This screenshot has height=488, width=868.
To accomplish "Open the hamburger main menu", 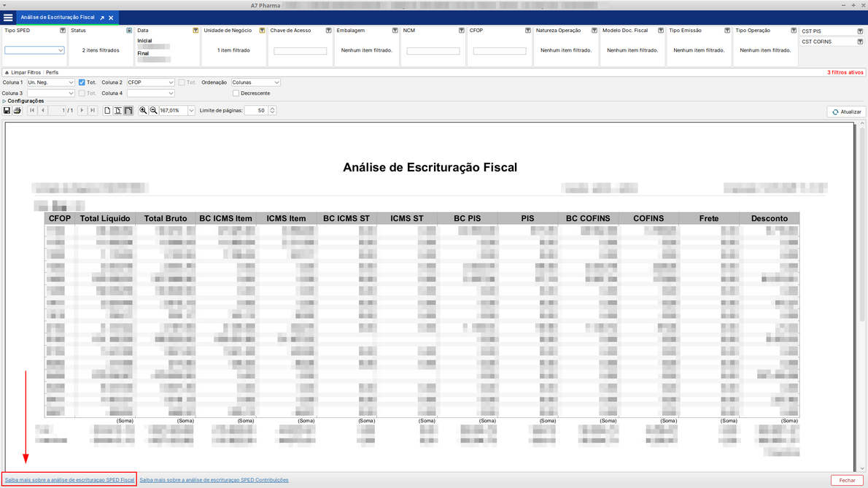I will coord(8,18).
